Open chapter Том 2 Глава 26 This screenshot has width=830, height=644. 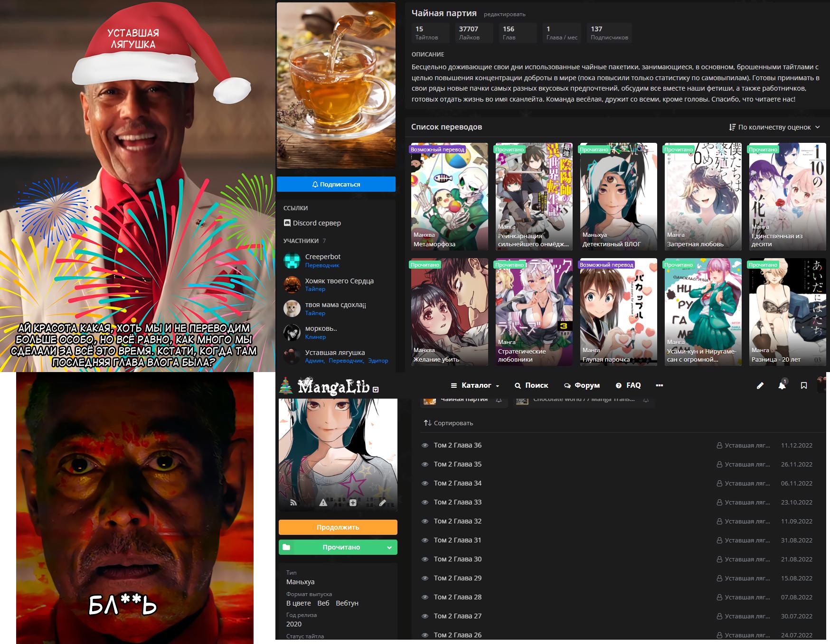[x=457, y=635]
